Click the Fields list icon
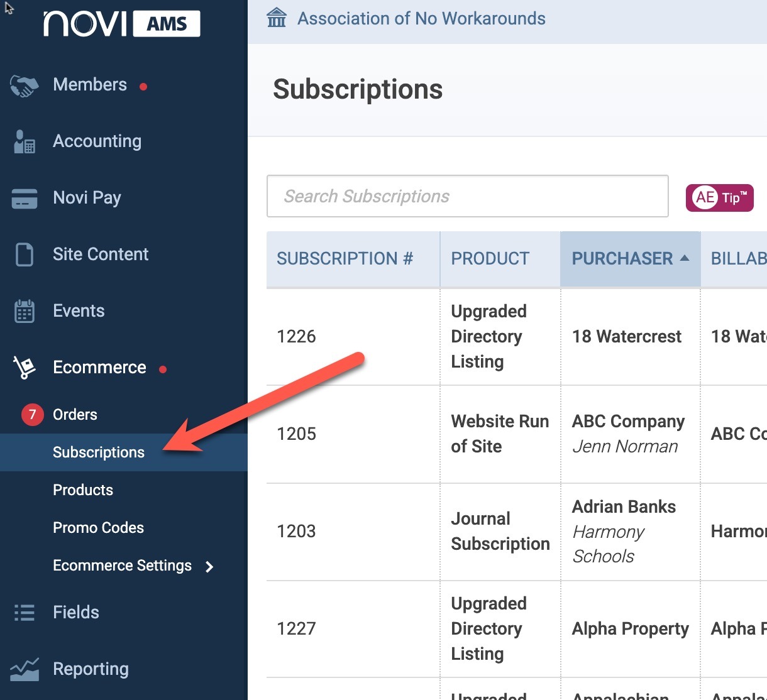 point(24,613)
